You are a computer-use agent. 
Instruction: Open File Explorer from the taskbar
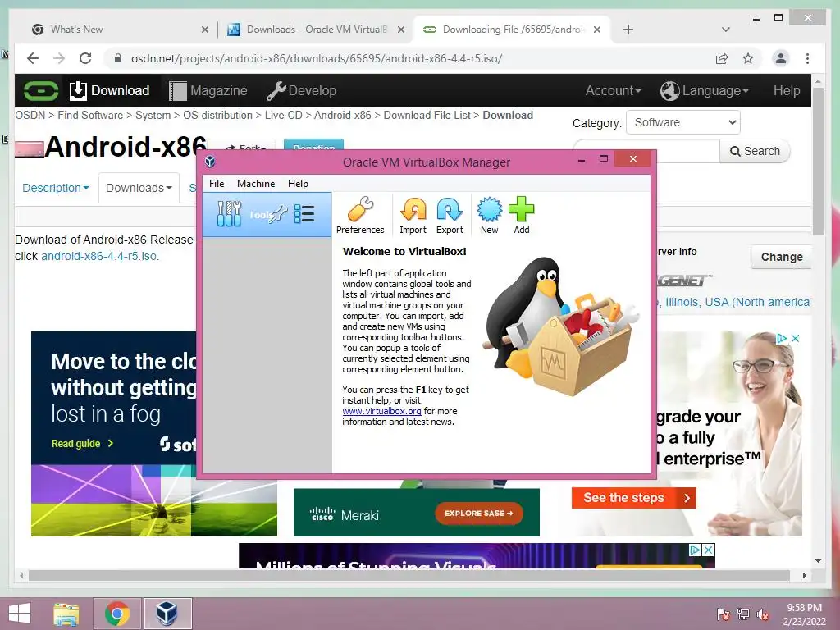(66, 614)
